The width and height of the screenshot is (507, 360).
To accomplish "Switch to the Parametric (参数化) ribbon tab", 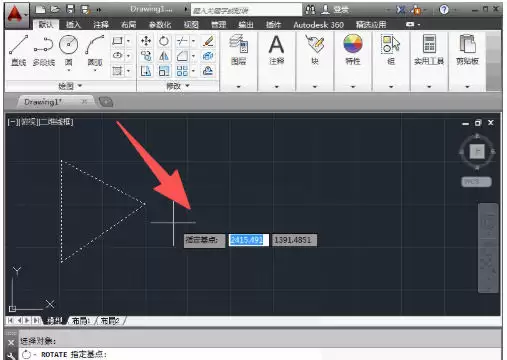I will click(x=160, y=24).
